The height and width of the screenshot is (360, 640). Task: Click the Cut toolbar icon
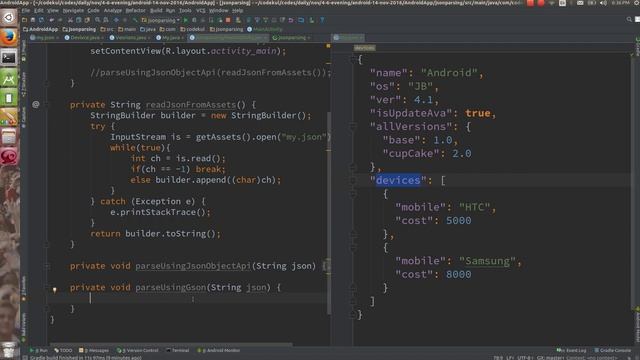point(70,20)
